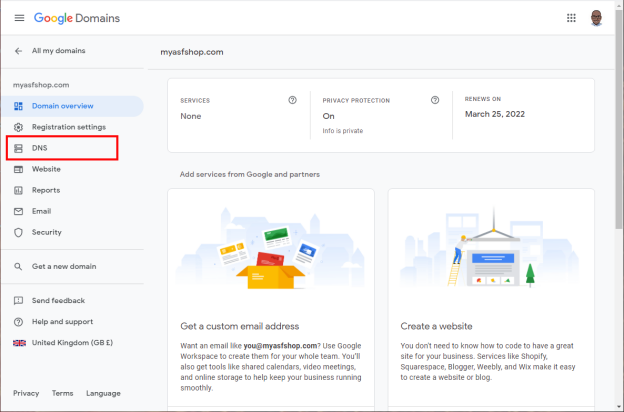Open the Reports section
This screenshot has height=412, width=624.
(46, 190)
